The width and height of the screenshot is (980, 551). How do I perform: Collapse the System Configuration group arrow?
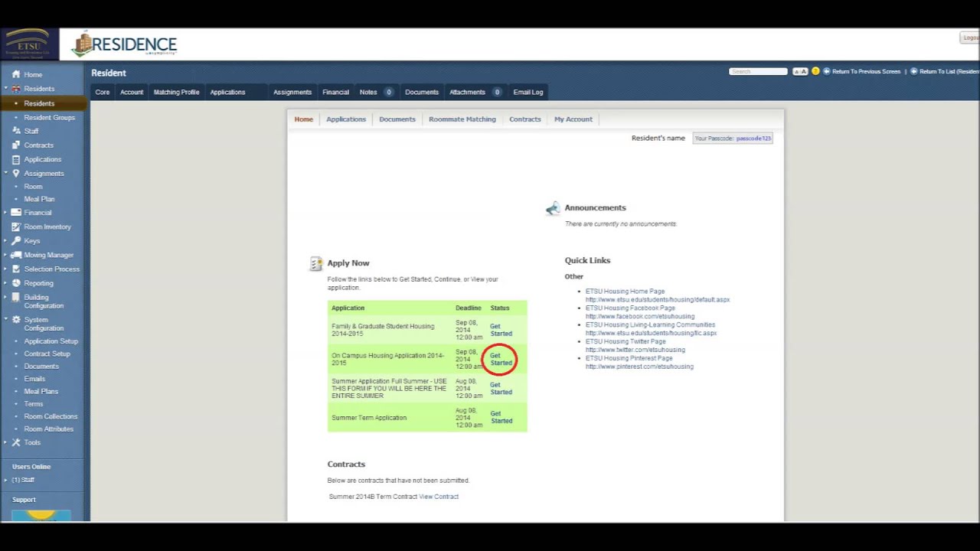point(6,320)
